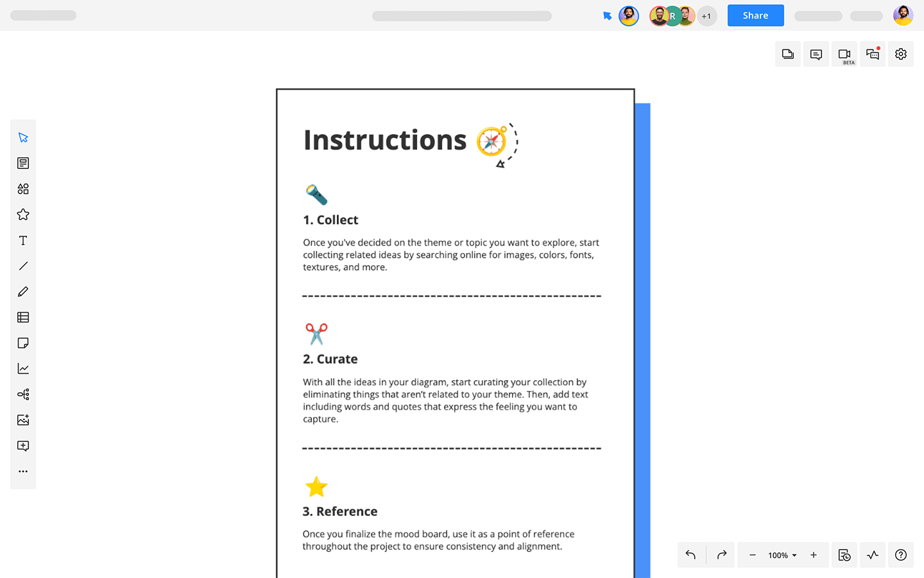Click the '1. Collect' heading
This screenshot has width=924, height=578.
coord(330,220)
